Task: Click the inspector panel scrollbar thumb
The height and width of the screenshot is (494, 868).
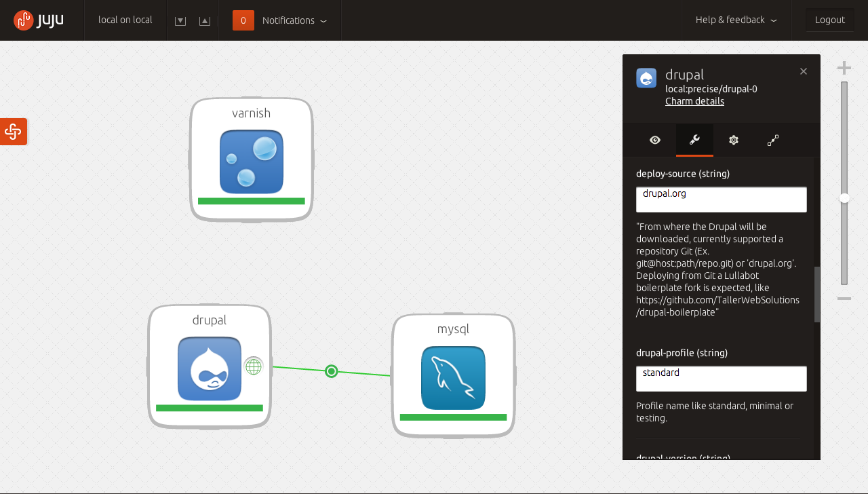Action: [x=817, y=294]
